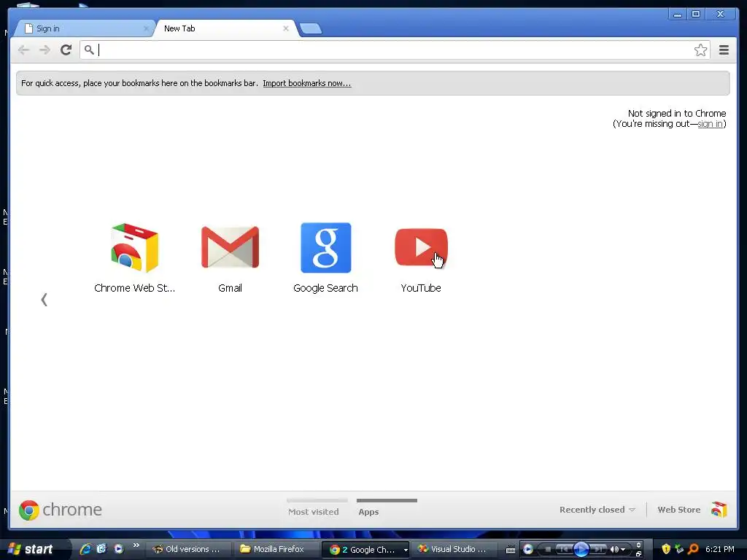Screen dimensions: 747x560
Task: Restore the media player from the taskbar toolbar
Action: pyautogui.click(x=638, y=554)
